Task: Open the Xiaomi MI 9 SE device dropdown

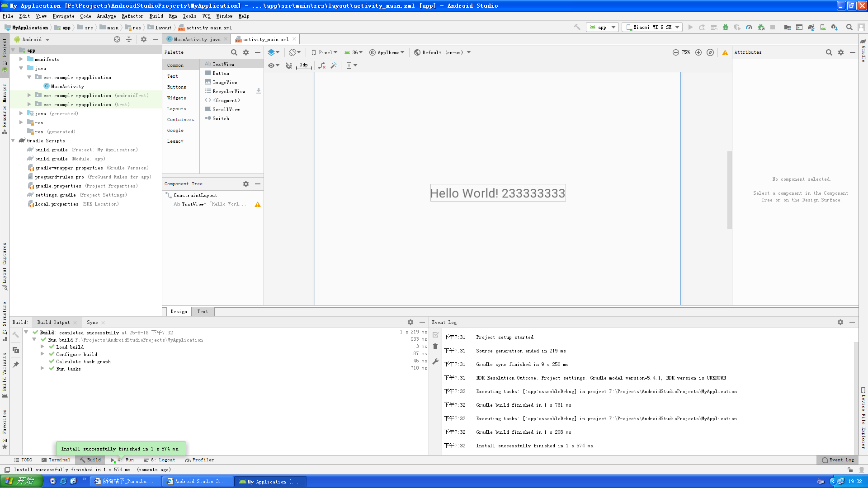Action: 652,27
